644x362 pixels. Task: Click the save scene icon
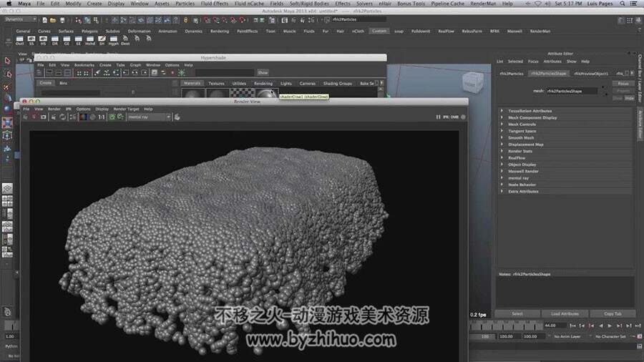coord(62,20)
